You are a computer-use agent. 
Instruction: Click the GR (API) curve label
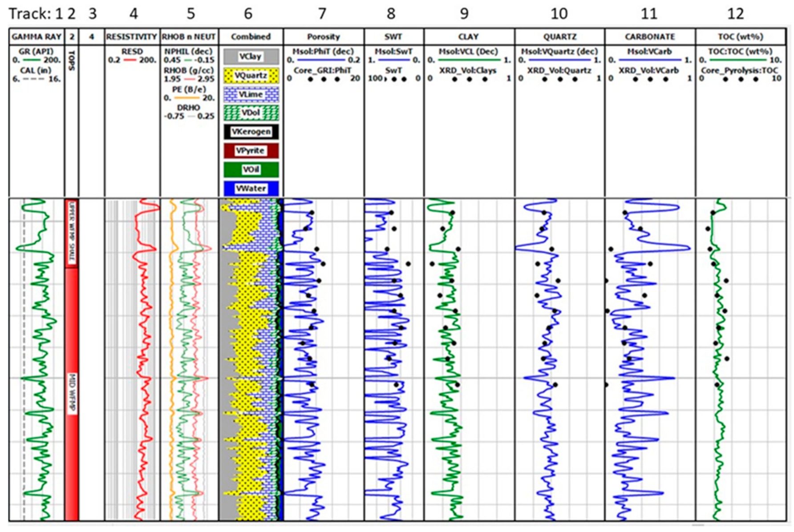(x=36, y=52)
